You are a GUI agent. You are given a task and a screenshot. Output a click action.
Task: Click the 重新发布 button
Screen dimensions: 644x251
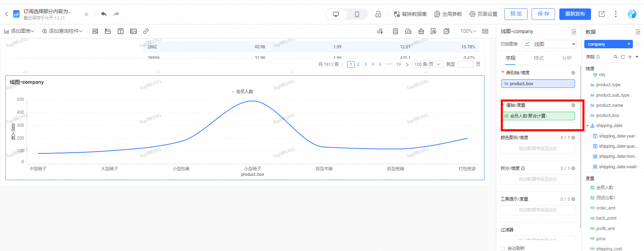(x=575, y=14)
